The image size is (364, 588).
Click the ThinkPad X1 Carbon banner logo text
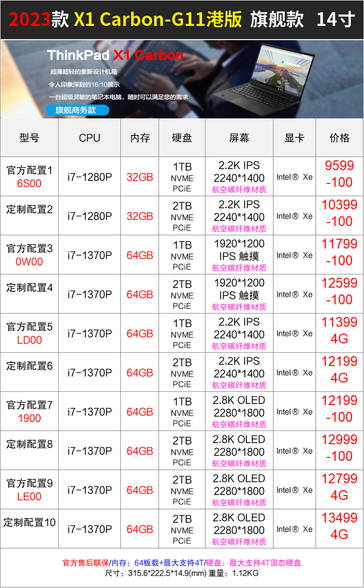point(115,55)
